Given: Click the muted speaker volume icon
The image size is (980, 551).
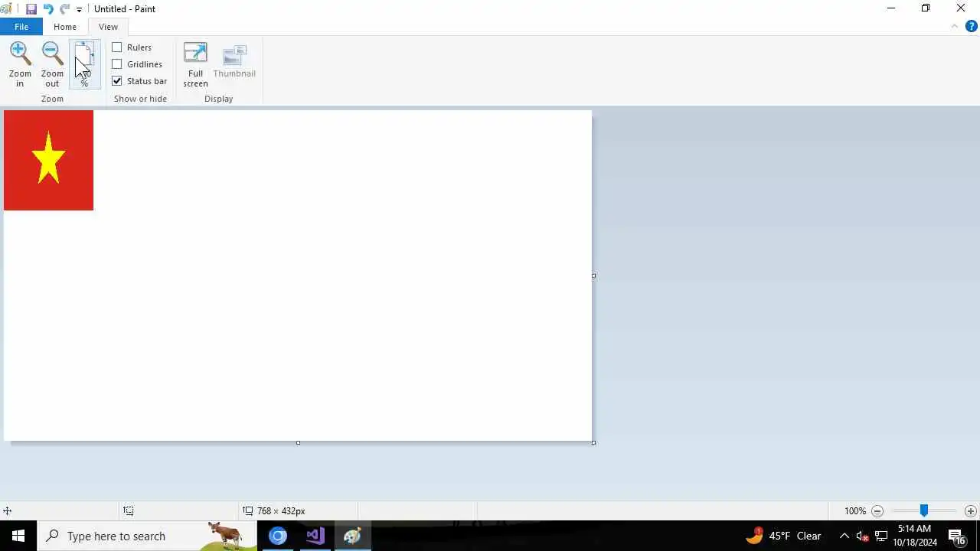Looking at the screenshot, I should (x=863, y=536).
